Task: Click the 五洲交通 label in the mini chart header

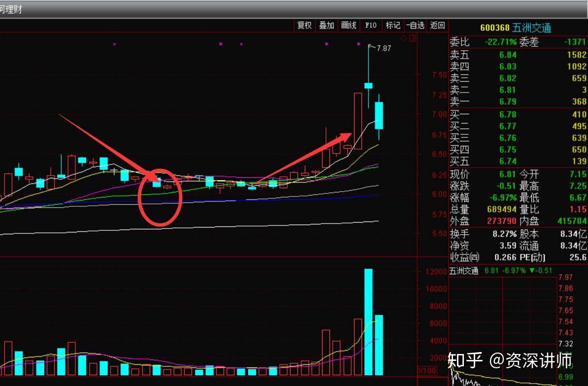Action: 464,271
